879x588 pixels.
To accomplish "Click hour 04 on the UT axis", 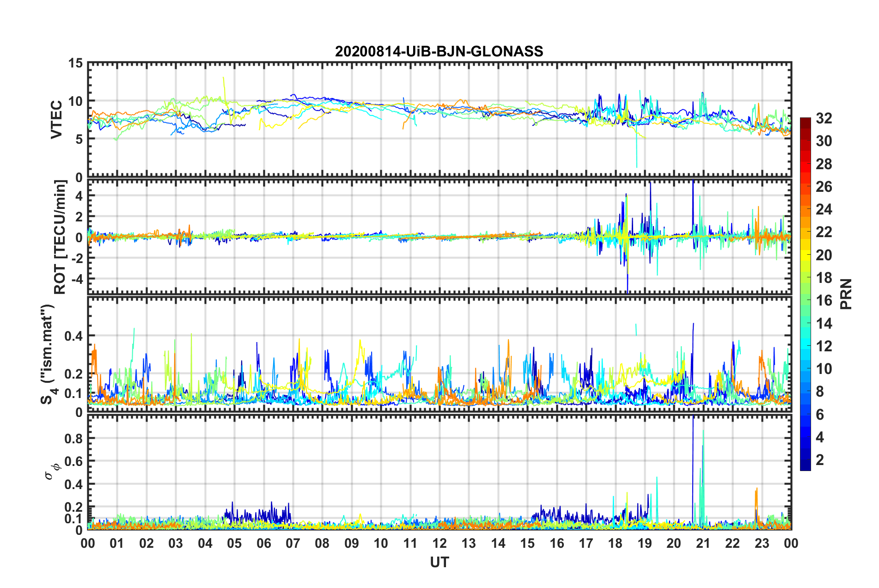I will coord(205,543).
